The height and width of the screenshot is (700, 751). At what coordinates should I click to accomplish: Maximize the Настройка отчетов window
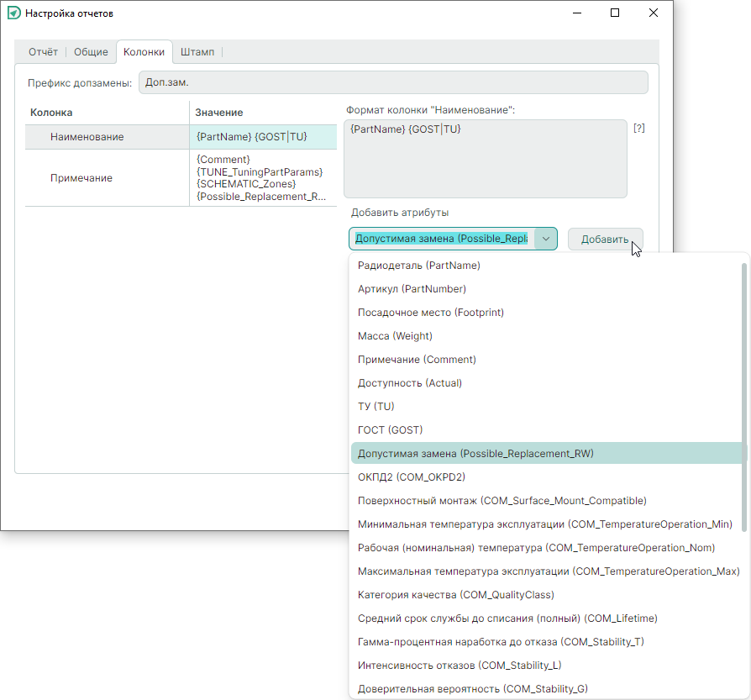tap(615, 13)
